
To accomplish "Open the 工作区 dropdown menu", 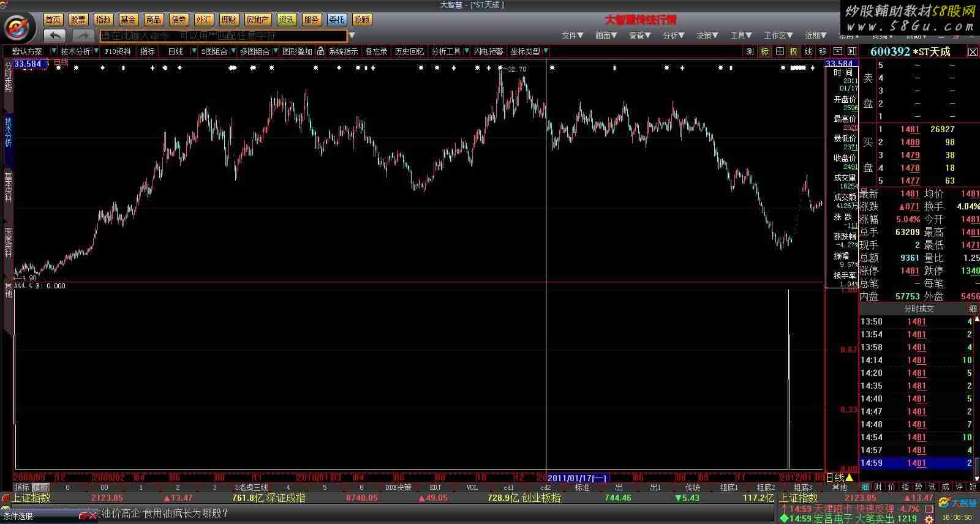I will 778,36.
